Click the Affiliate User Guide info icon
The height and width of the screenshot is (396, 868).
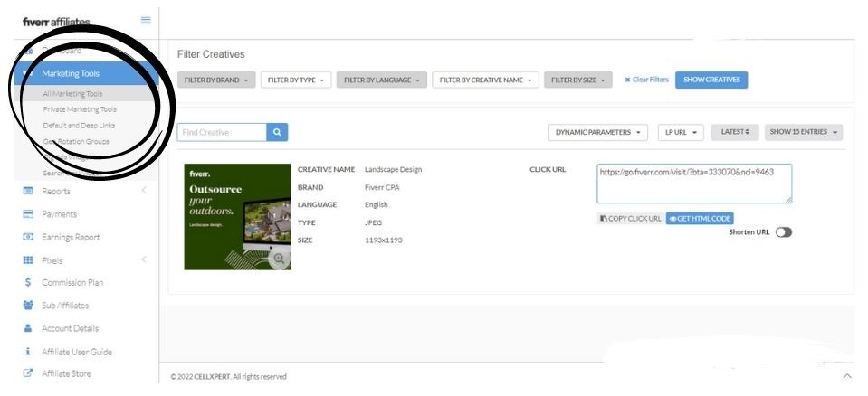pyautogui.click(x=28, y=351)
